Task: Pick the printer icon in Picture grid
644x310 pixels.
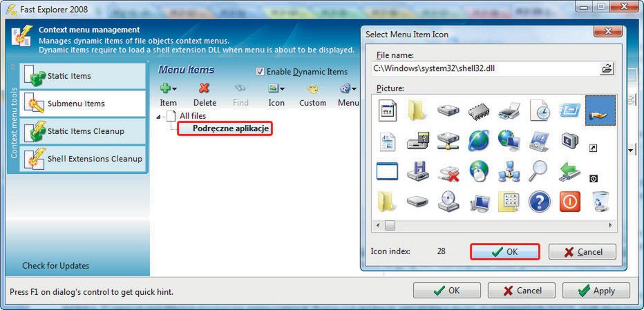Action: 509,111
